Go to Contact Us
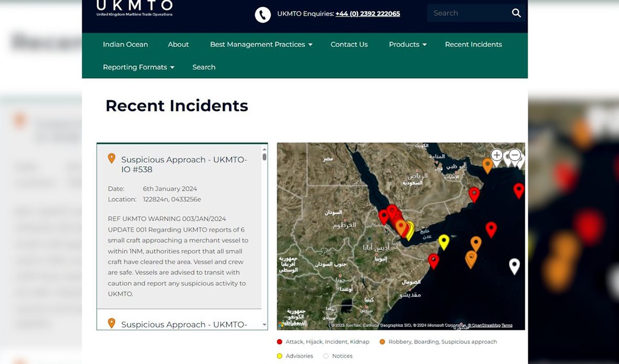619x364 pixels. [349, 45]
